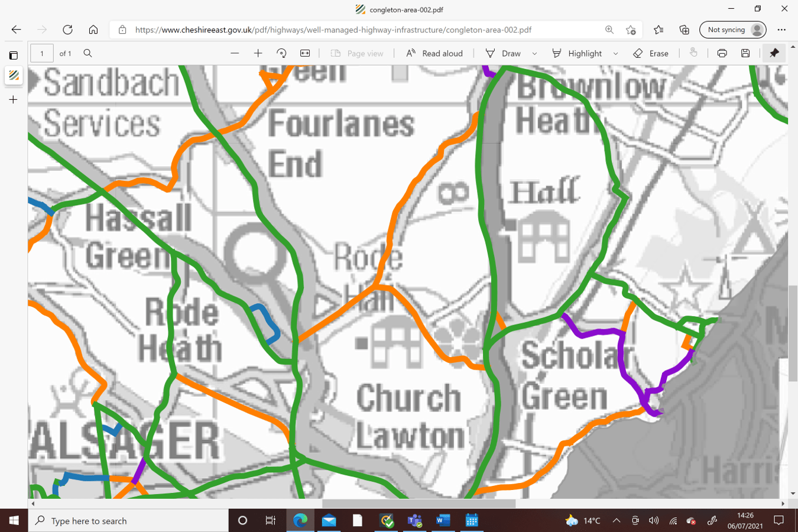
Task: Expand the Edge settings menu
Action: (x=781, y=30)
